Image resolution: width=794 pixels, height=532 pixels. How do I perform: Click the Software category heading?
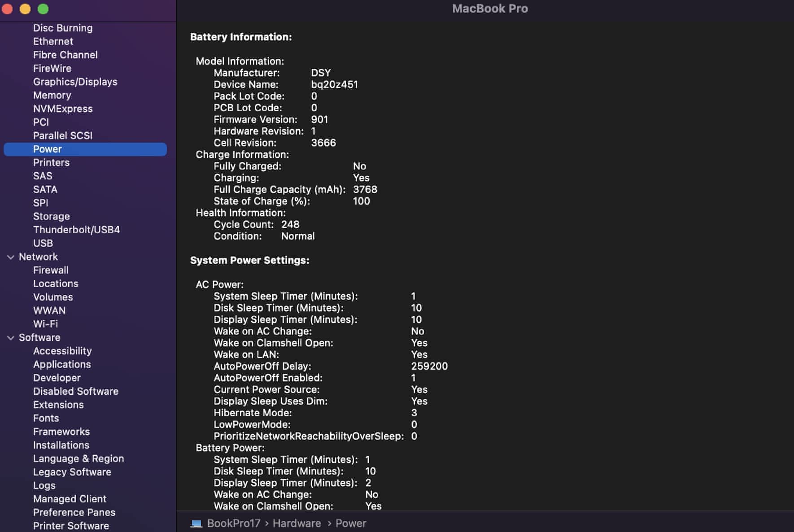pyautogui.click(x=39, y=337)
